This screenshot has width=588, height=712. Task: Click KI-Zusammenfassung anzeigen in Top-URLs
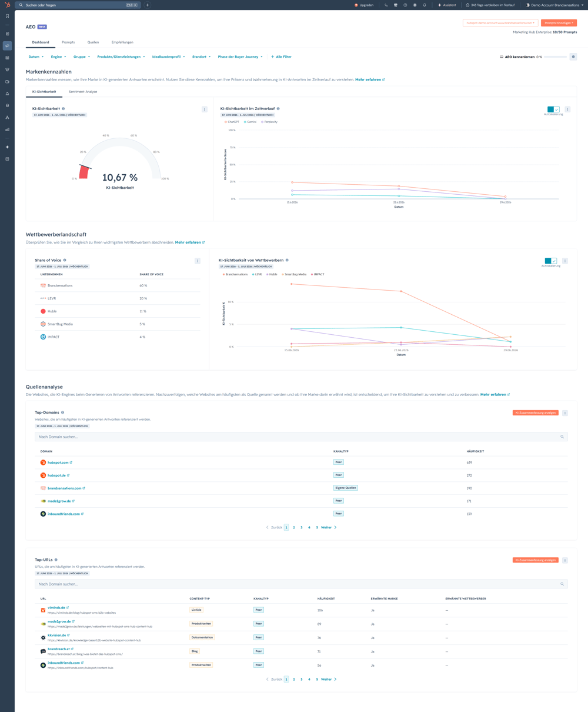click(x=536, y=560)
